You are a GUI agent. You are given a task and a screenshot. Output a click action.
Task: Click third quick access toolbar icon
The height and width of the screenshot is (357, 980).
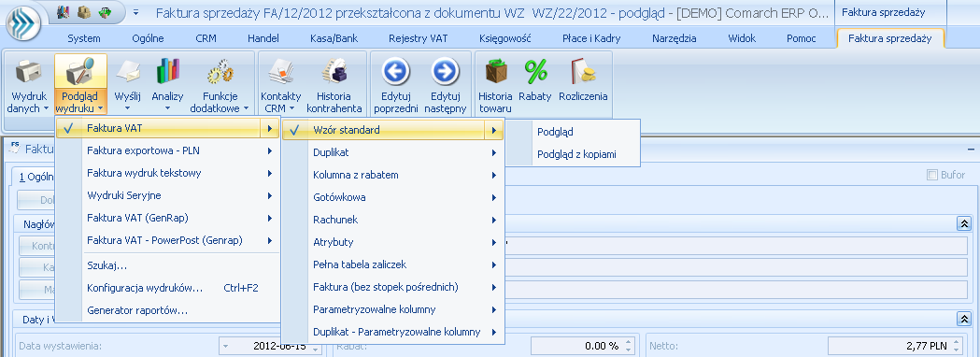[x=104, y=12]
